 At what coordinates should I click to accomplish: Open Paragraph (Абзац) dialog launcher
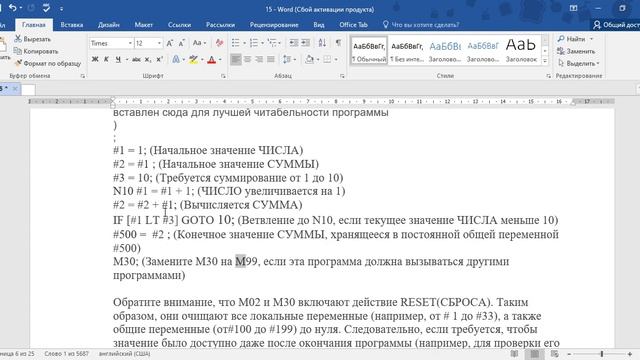(x=342, y=76)
